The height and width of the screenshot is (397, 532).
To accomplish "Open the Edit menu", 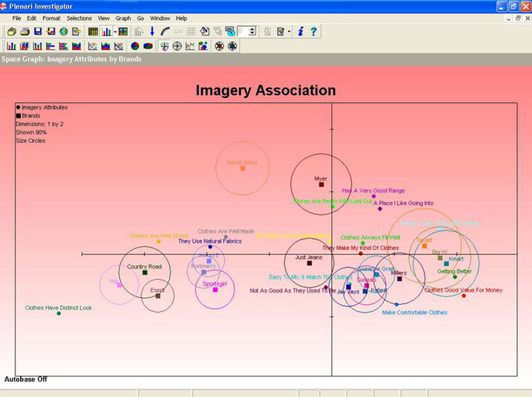I will 31,18.
